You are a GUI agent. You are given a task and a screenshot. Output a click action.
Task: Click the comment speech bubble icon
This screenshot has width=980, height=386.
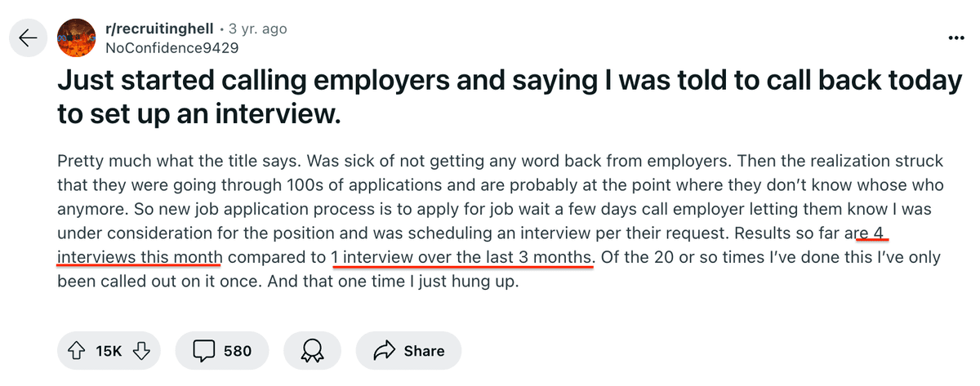point(203,351)
